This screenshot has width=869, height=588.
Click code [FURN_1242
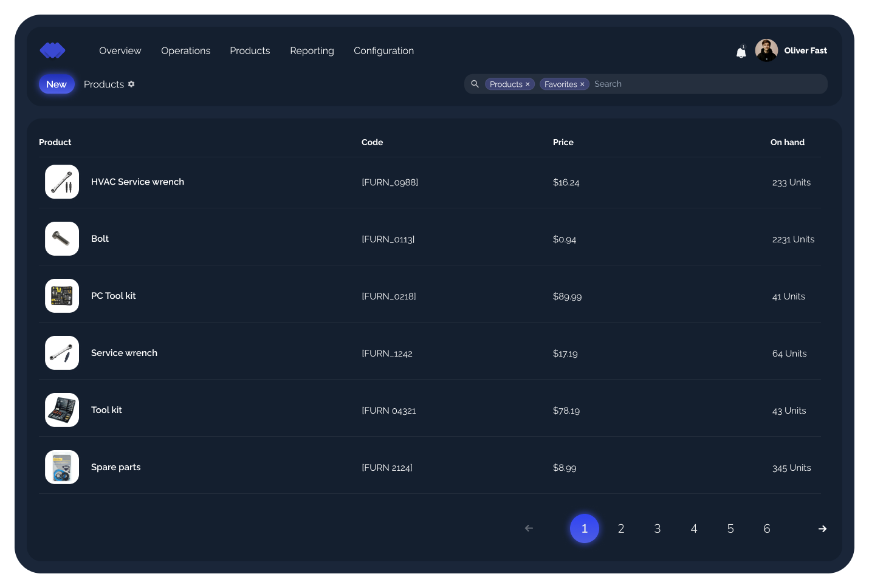[387, 354]
